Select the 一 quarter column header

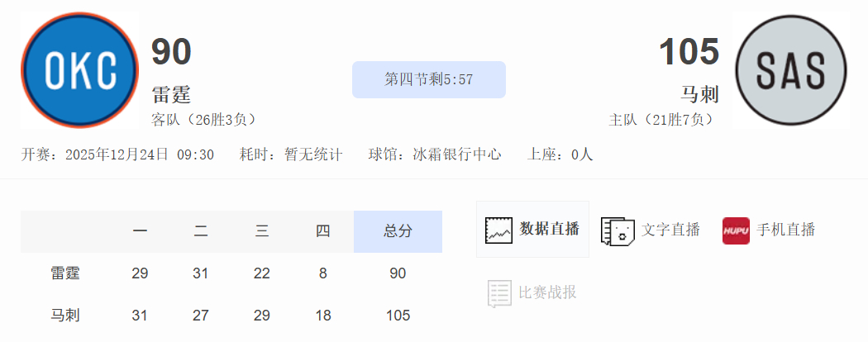(x=140, y=231)
